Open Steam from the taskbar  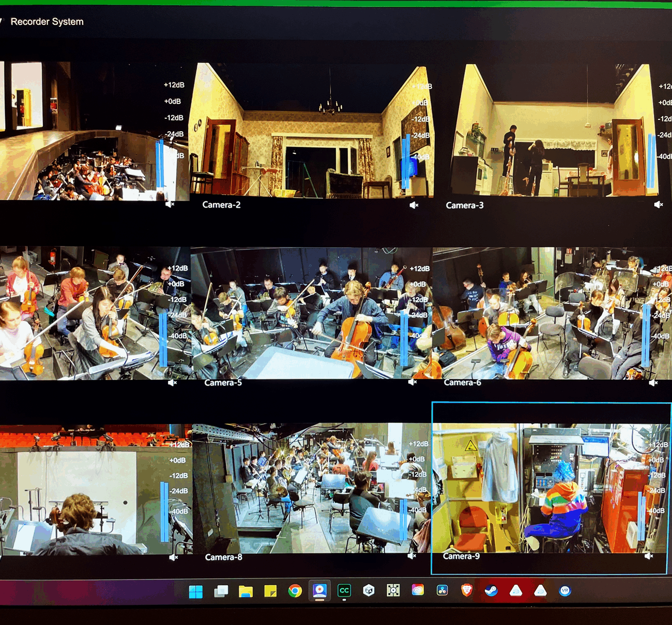click(491, 590)
